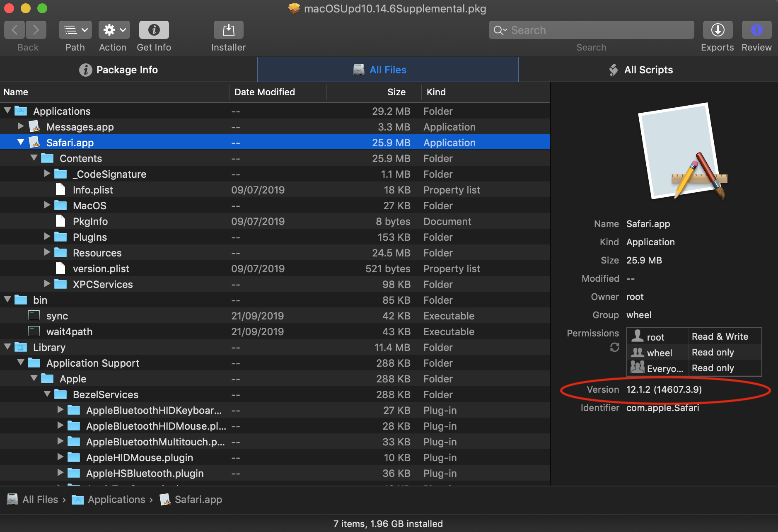The width and height of the screenshot is (778, 532).
Task: Sort by Date Modified column
Action: [x=278, y=92]
